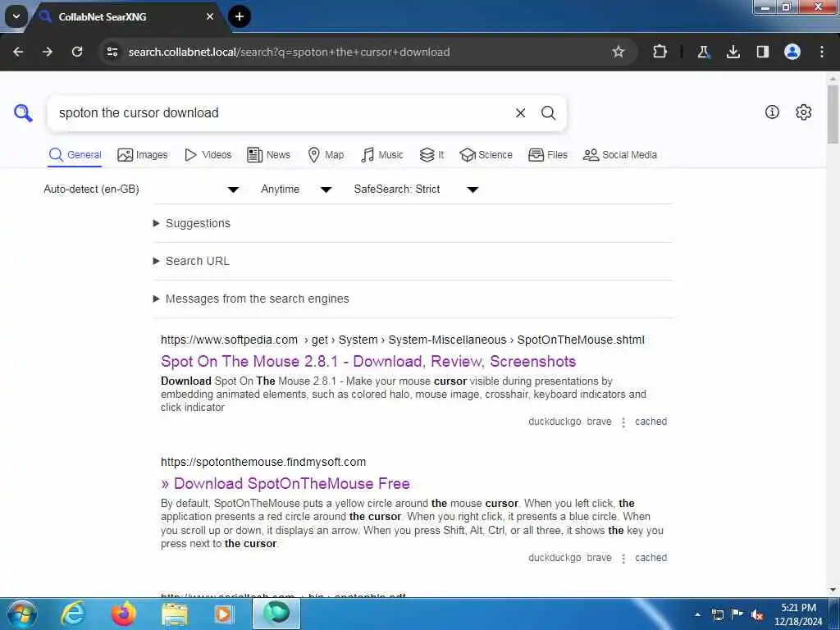Open the browser extensions puzzle icon
The width and height of the screenshot is (840, 630).
(x=660, y=52)
